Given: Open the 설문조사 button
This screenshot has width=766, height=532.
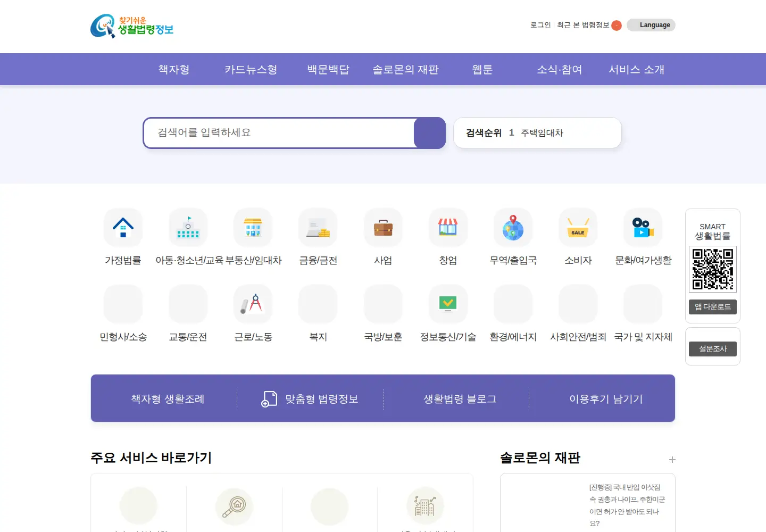Looking at the screenshot, I should coord(713,349).
